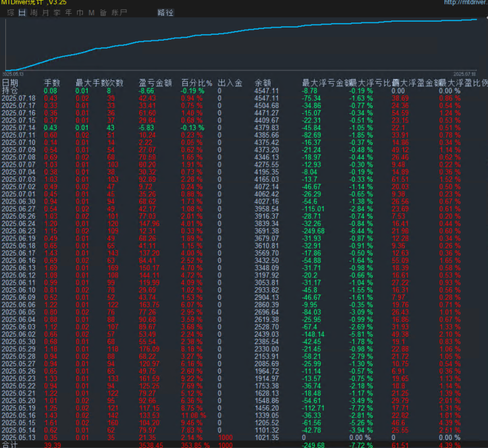Switch to the 综 summary tab

(x=11, y=13)
